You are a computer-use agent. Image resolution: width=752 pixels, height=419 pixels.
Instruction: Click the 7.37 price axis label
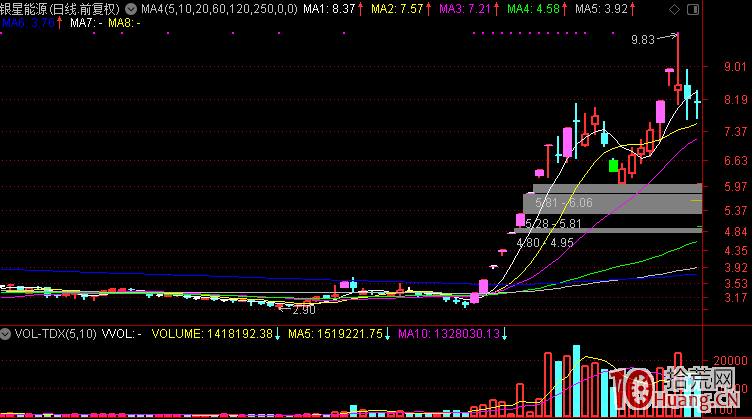[x=735, y=131]
